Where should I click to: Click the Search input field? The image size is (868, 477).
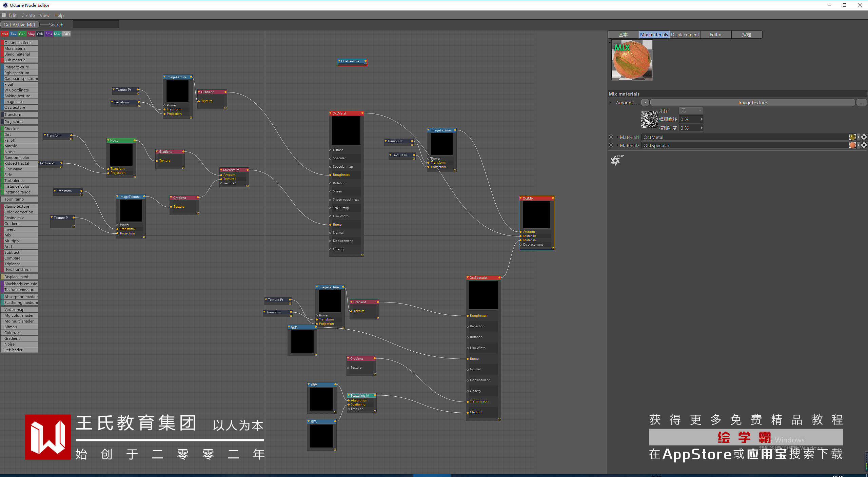(96, 25)
